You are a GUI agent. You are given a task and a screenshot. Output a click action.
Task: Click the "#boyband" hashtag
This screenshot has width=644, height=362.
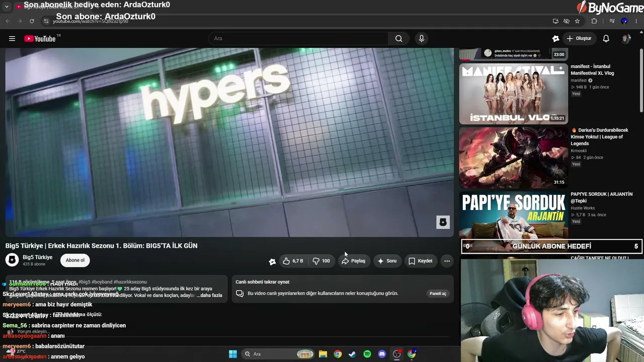(102, 282)
